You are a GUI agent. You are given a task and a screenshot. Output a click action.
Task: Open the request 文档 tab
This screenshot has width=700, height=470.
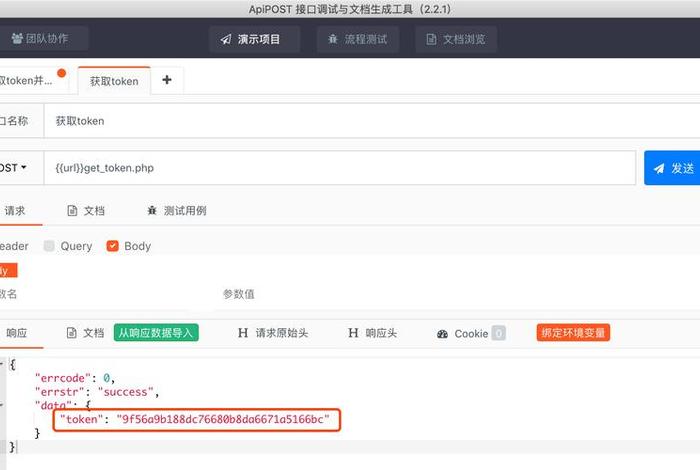85,211
